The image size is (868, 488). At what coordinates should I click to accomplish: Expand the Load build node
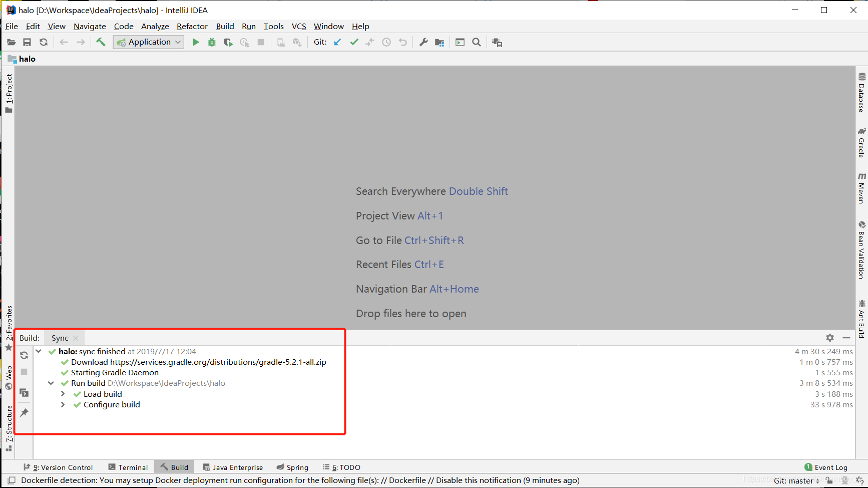[x=63, y=394]
